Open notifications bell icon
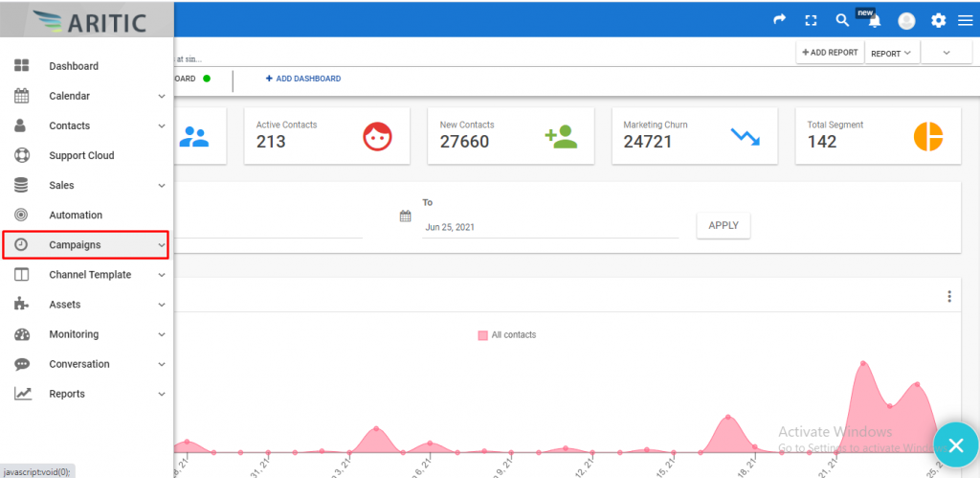This screenshot has width=980, height=478. 875,21
